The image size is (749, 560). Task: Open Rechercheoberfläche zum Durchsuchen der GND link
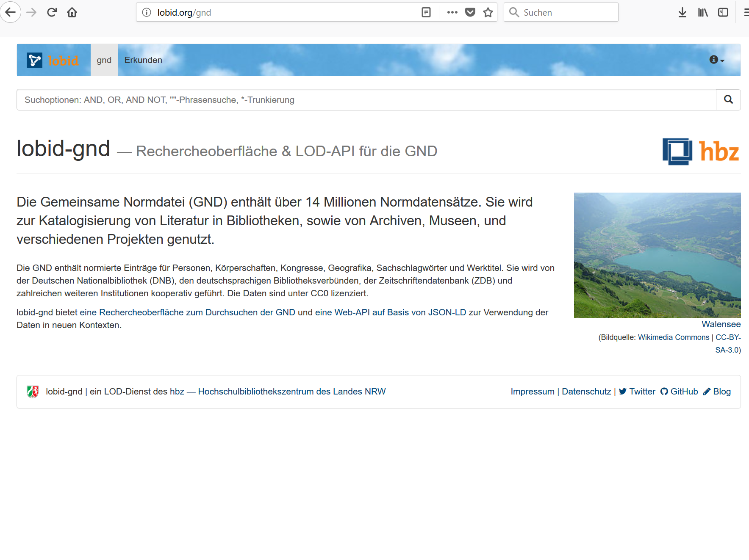[x=187, y=312]
